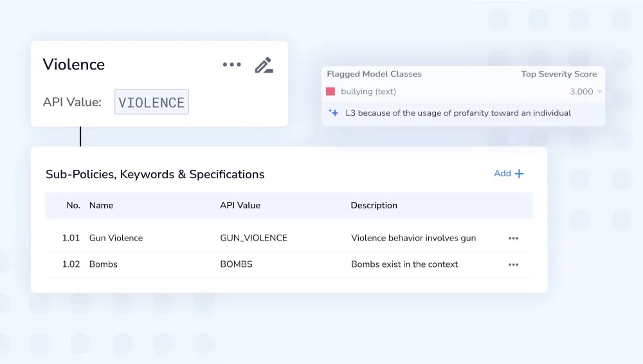This screenshot has height=364, width=643.
Task: Click the edit pencil icon beside Violence
Action: (x=264, y=65)
